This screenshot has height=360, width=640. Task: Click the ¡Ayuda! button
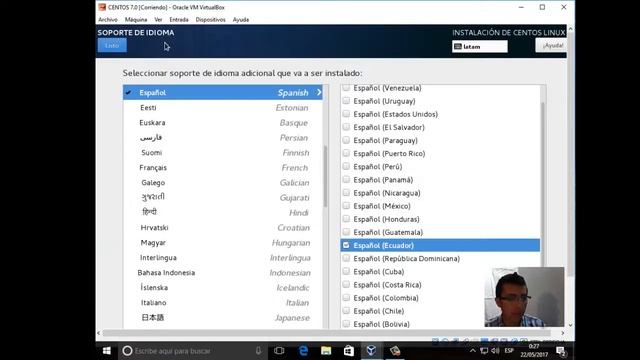551,45
